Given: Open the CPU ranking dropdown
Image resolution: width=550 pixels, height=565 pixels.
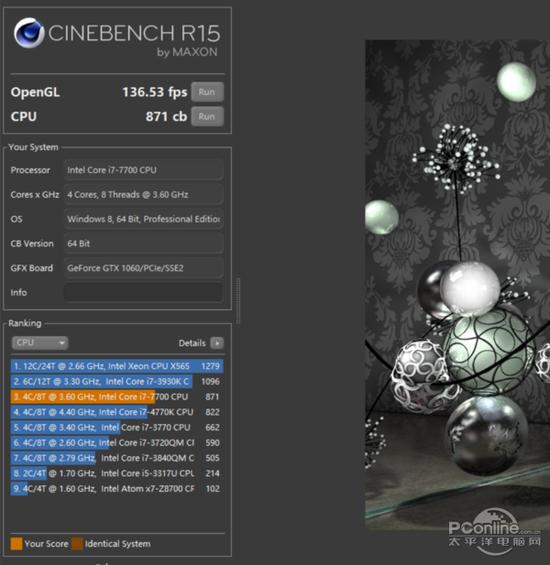Looking at the screenshot, I should [x=40, y=343].
